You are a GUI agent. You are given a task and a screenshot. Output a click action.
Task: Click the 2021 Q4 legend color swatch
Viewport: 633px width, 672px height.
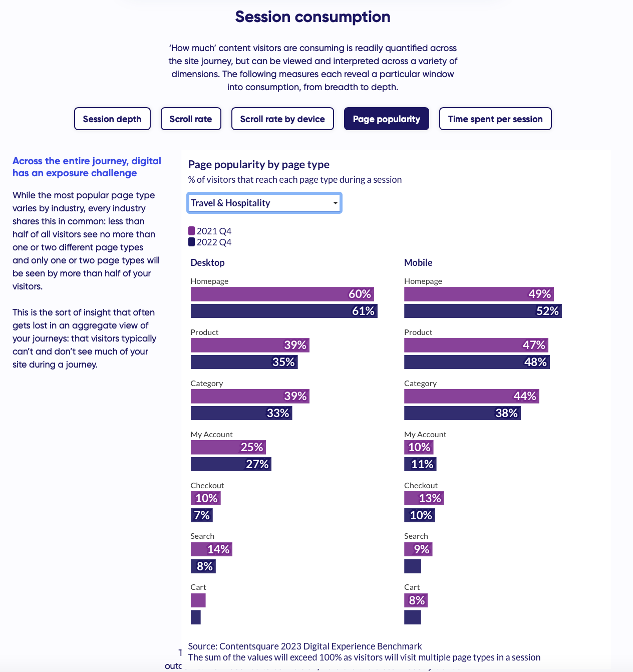pyautogui.click(x=191, y=231)
